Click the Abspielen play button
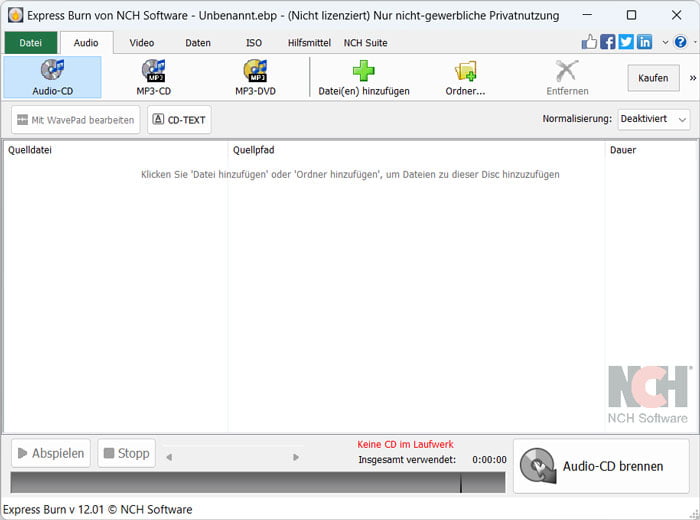Image resolution: width=700 pixels, height=520 pixels. 51,453
